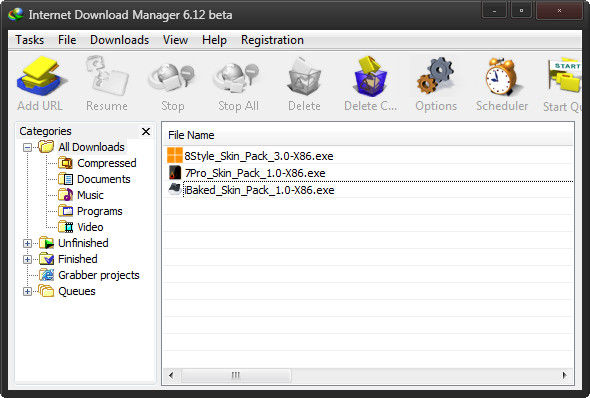Click the horizontal scrollbar right arrow
This screenshot has width=590, height=398.
tap(564, 375)
